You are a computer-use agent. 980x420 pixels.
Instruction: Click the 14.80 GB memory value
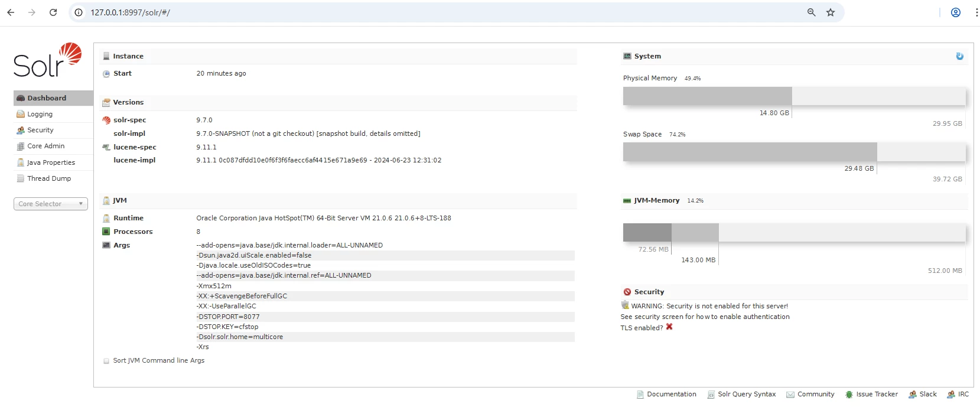pyautogui.click(x=774, y=113)
